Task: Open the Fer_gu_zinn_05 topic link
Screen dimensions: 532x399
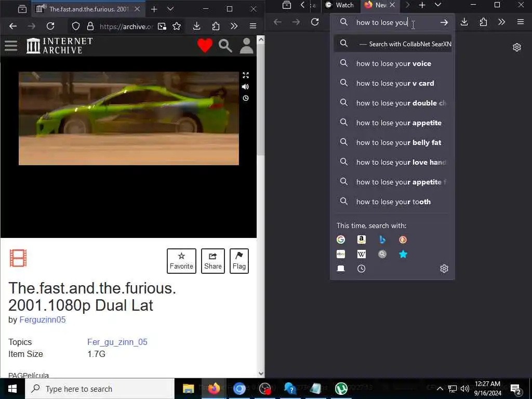Action: pyautogui.click(x=117, y=342)
